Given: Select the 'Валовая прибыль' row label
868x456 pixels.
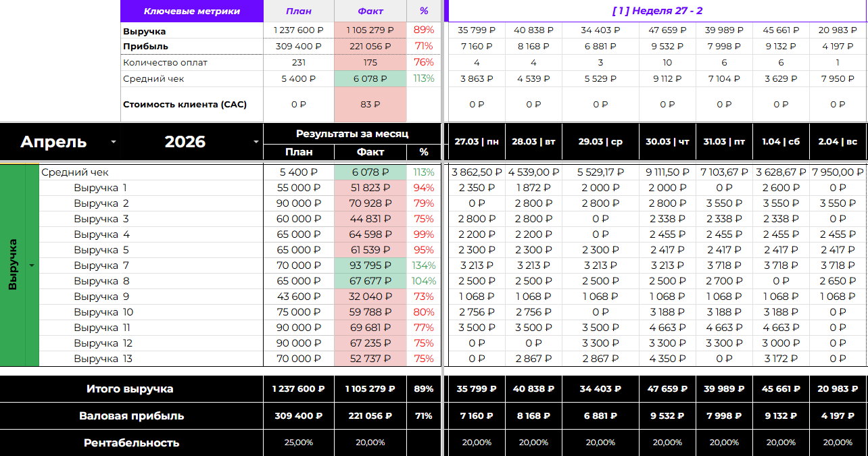Looking at the screenshot, I should pyautogui.click(x=131, y=416).
